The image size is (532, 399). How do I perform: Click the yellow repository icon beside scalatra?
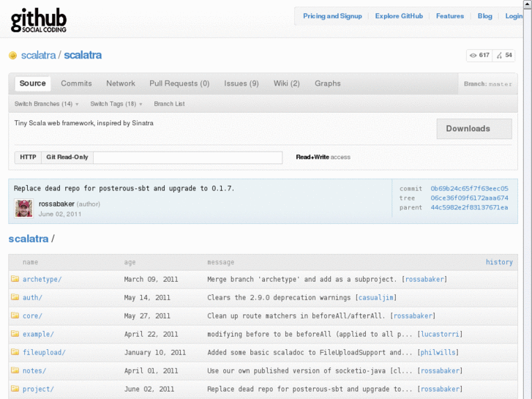(13, 56)
